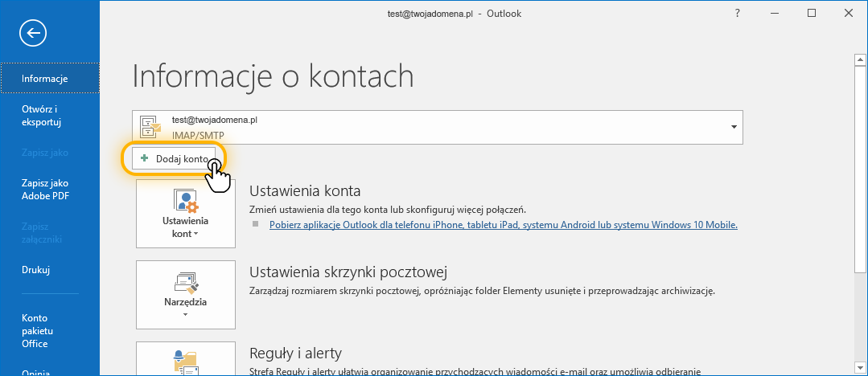Click the account mailbox icon beside test@twojadomena.pl
Image resolution: width=868 pixels, height=376 pixels.
(x=150, y=126)
